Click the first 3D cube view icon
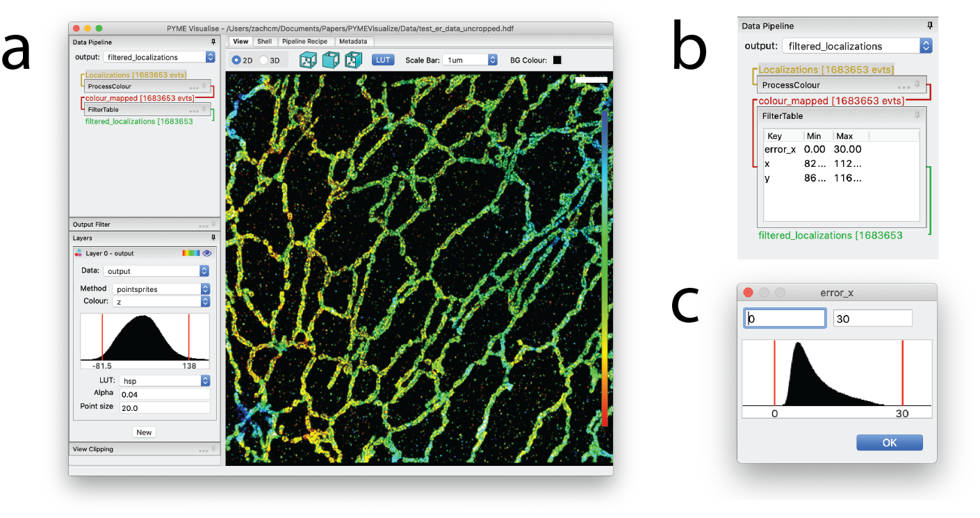 307,60
